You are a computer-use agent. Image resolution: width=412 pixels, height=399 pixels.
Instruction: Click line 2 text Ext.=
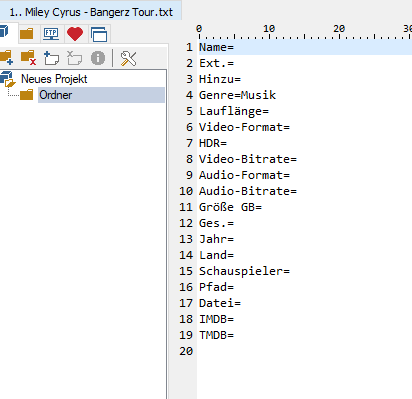(216, 63)
